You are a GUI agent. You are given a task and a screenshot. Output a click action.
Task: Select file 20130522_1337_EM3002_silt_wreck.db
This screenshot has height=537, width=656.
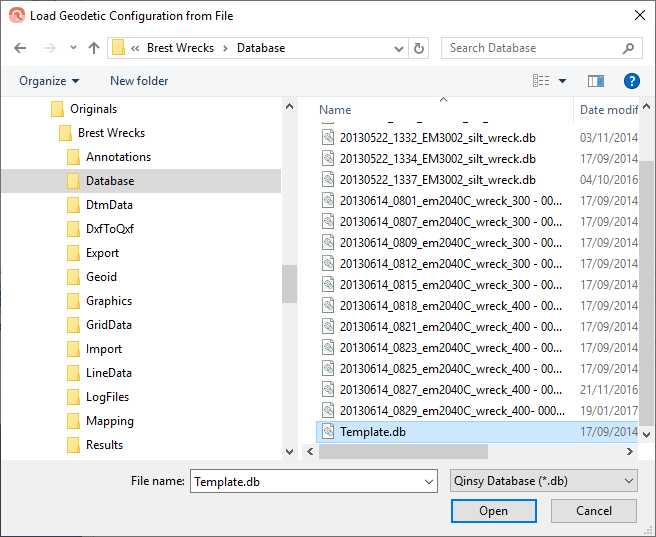(x=437, y=180)
